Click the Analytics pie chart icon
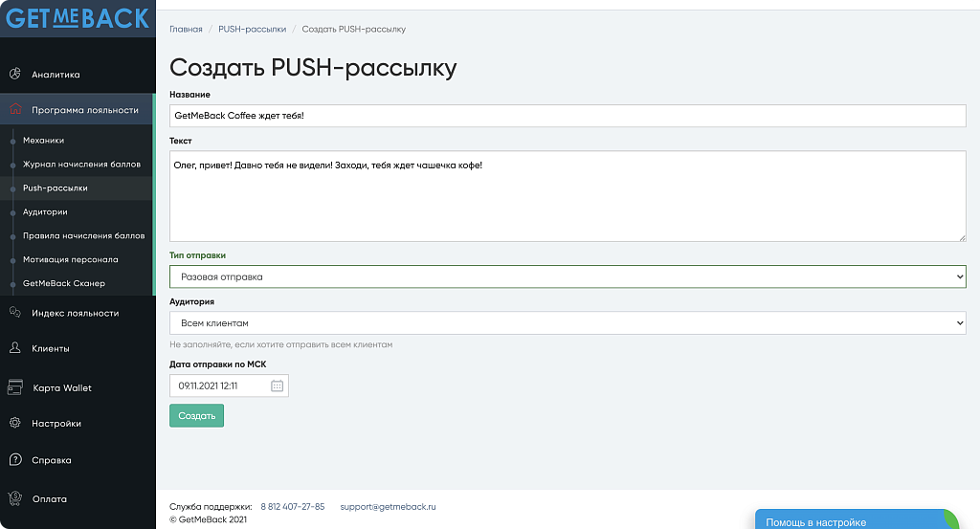980x529 pixels. [x=15, y=75]
